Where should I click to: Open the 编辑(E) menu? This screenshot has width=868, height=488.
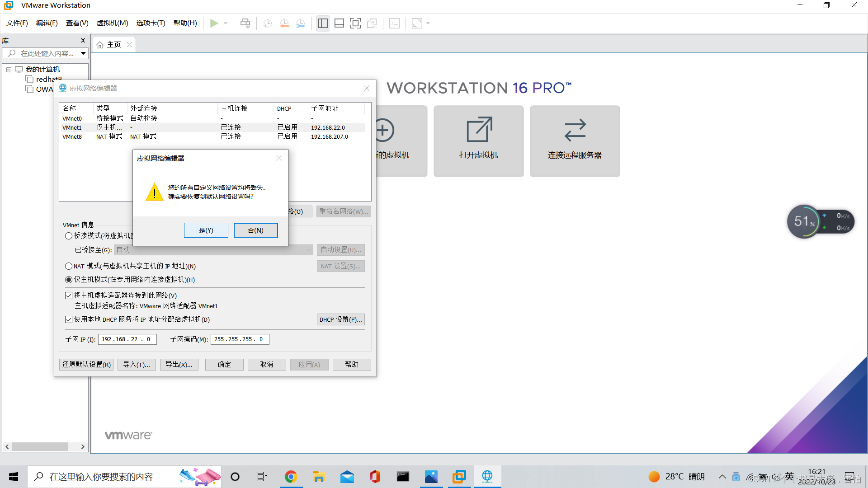[47, 23]
